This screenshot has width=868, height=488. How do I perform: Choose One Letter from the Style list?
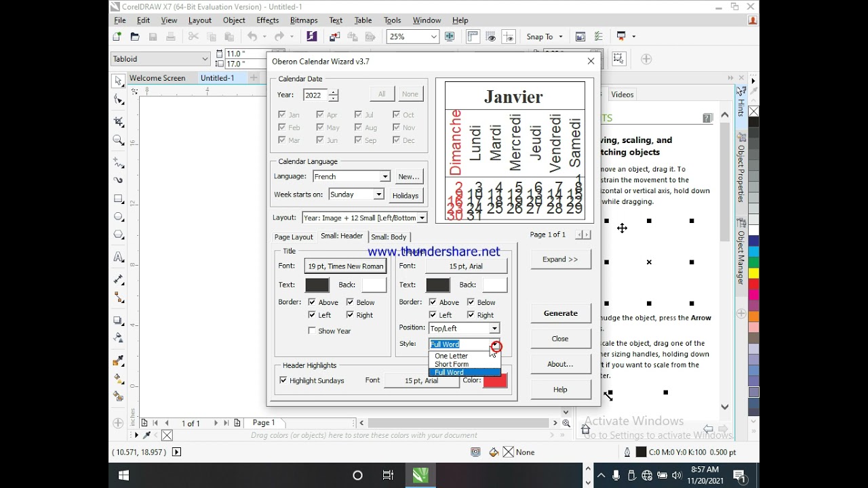(x=465, y=356)
